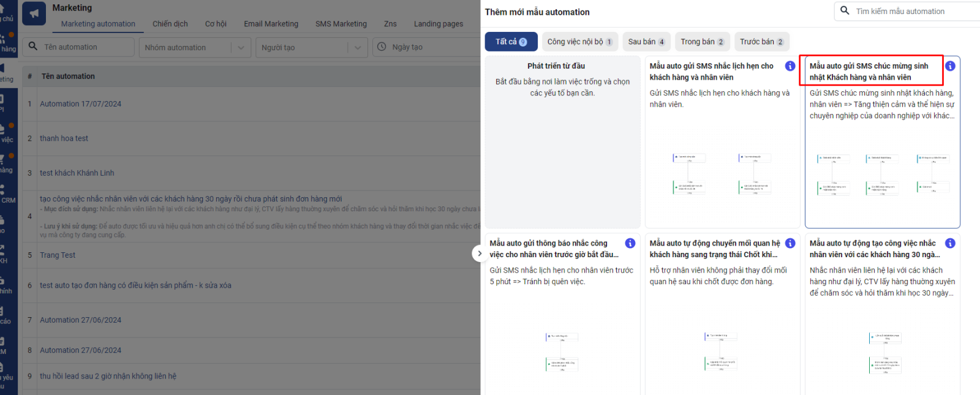Click info icon on thông báo nhắc công việc template
This screenshot has width=980, height=395.
(x=630, y=244)
